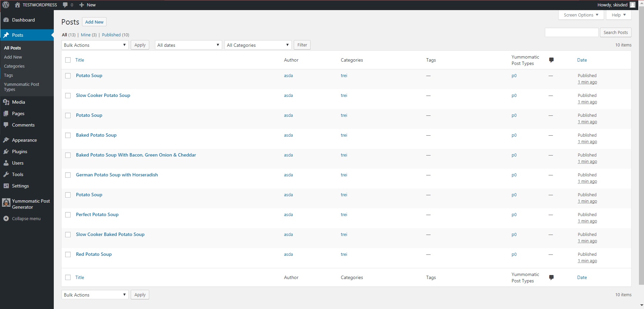Select all posts via footer checkbox
The height and width of the screenshot is (309, 644).
(68, 277)
